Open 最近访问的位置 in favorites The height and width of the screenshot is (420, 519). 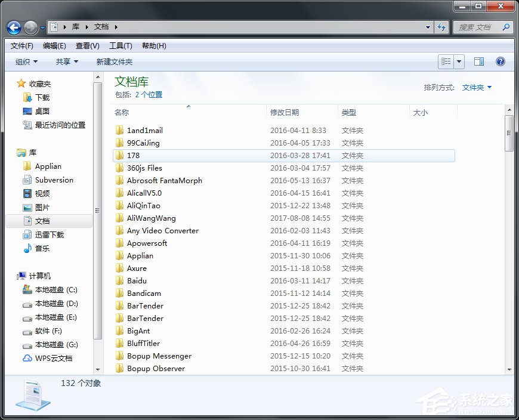(x=58, y=125)
